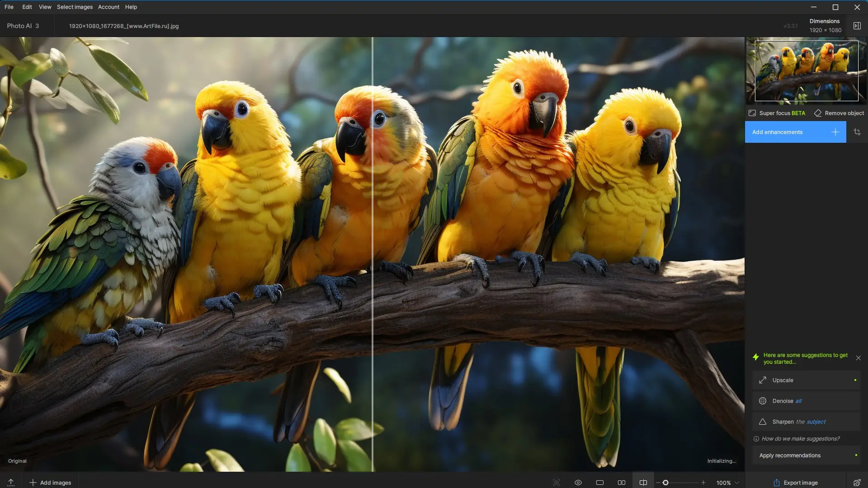
Task: Expand Add enhancements with plus button
Action: tap(835, 132)
